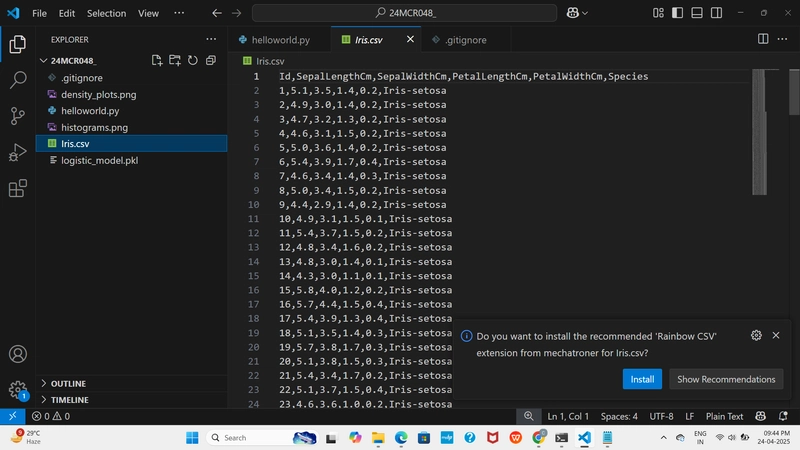
Task: Open Windows Start menu
Action: click(192, 438)
